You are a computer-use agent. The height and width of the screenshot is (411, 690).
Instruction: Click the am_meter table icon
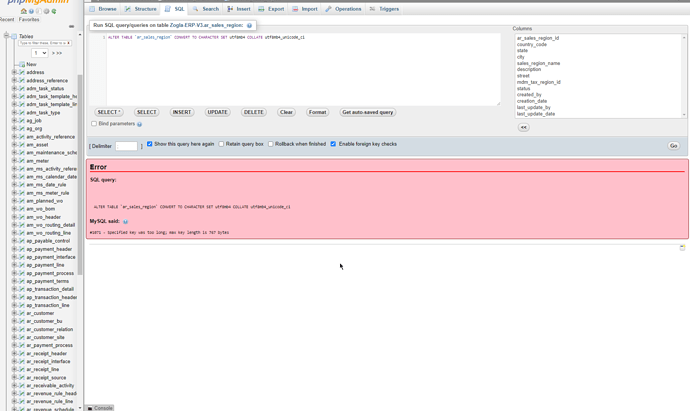pyautogui.click(x=22, y=161)
